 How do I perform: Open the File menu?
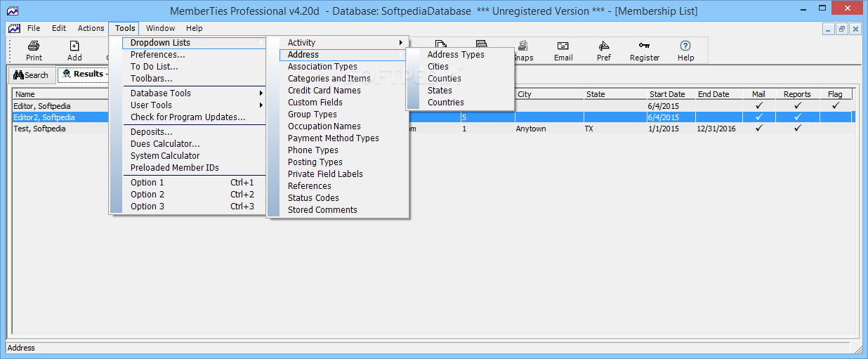[x=34, y=28]
